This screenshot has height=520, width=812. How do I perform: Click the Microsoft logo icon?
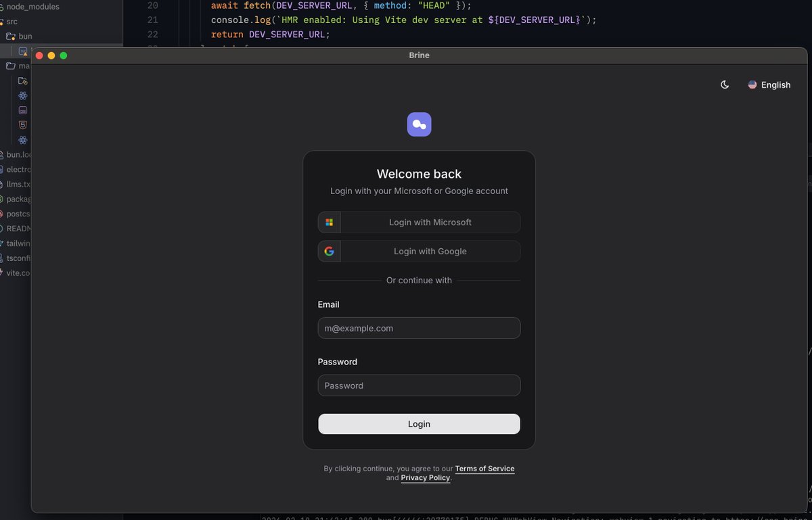[330, 222]
